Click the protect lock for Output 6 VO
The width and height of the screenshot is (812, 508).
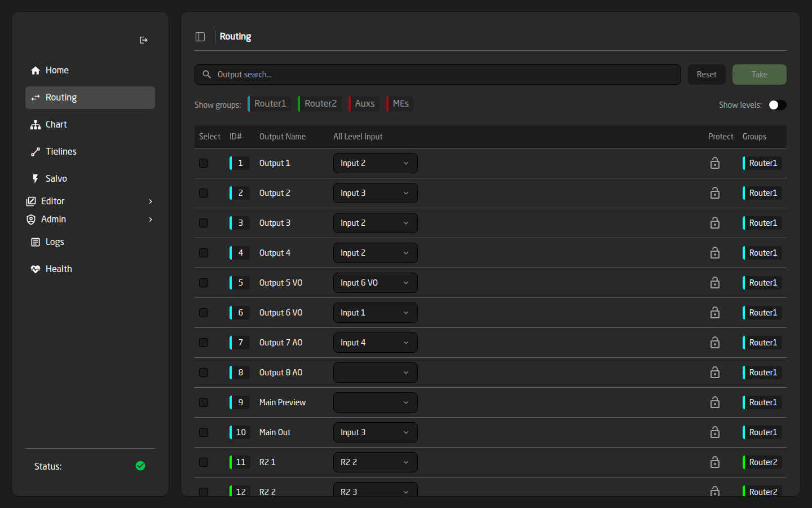tap(715, 313)
